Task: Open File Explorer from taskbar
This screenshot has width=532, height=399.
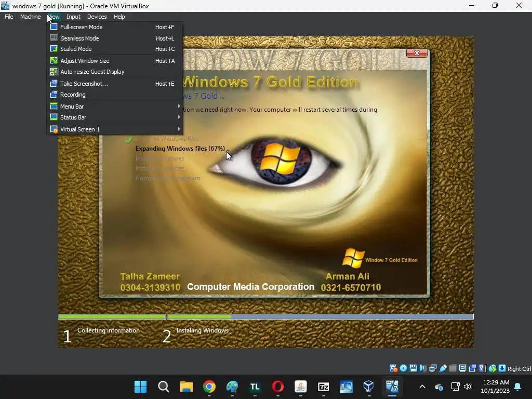Action: [x=187, y=387]
